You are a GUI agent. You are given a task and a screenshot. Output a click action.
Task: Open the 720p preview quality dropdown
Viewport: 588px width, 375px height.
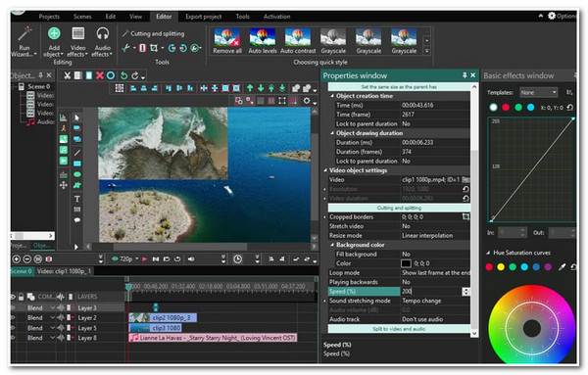[136, 258]
